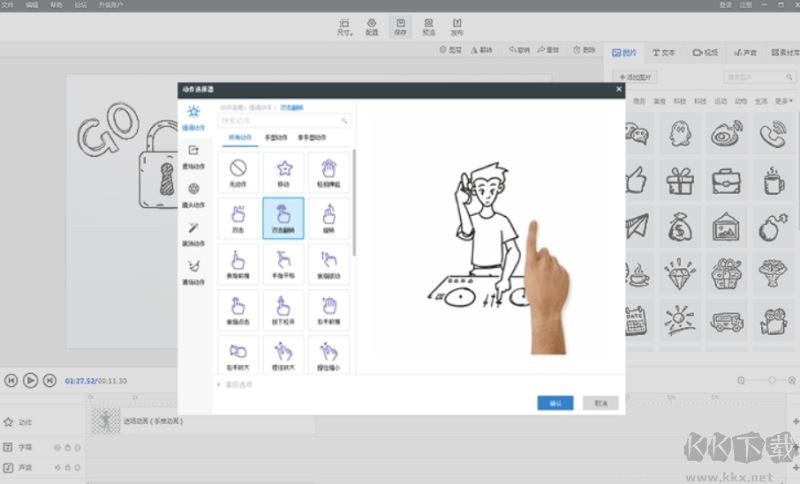800x484 pixels.
Task: Open the magic wand decoration actions category
Action: [x=193, y=234]
